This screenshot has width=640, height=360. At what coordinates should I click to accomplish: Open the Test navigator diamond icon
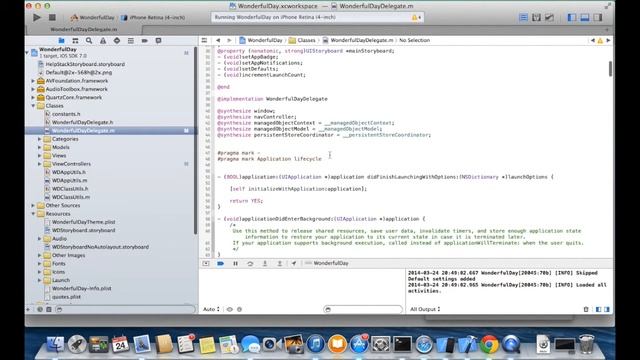[117, 41]
